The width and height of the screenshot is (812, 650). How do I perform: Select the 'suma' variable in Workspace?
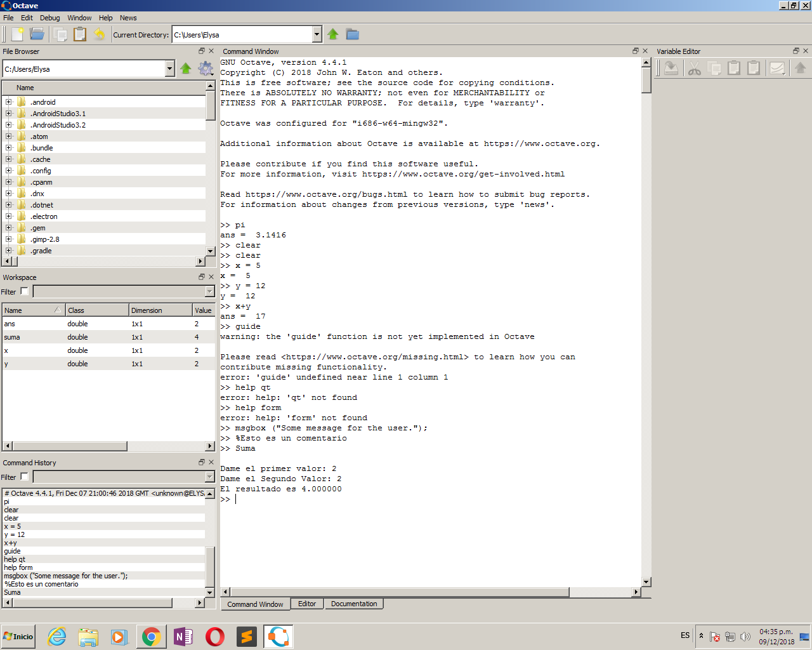coord(108,337)
